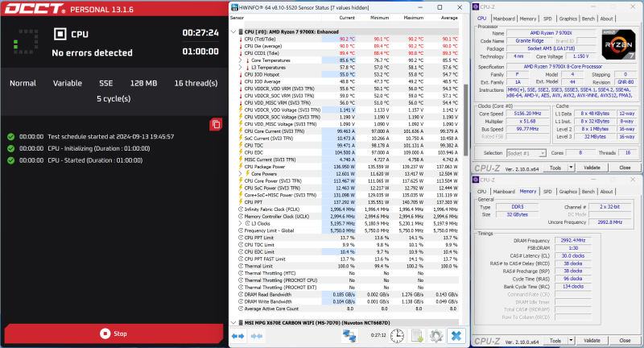Expand the Core Powers sensor row
Image resolution: width=644 pixels, height=348 pixels.
point(247,173)
